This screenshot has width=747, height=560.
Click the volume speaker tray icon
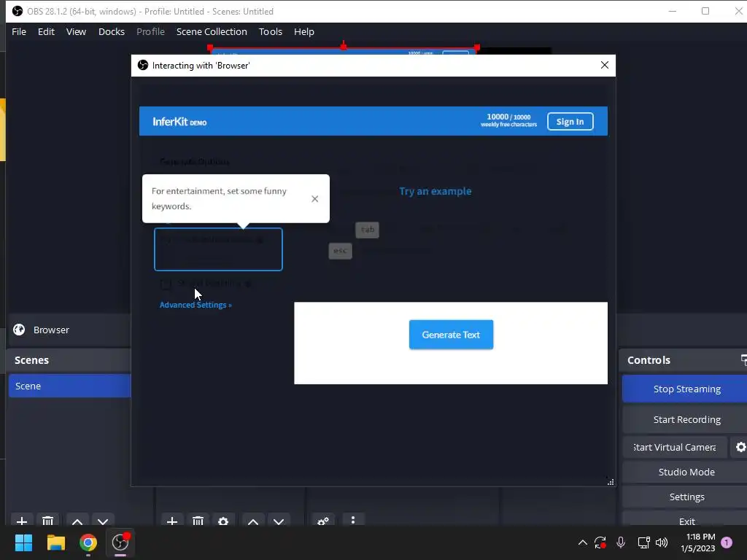point(662,542)
